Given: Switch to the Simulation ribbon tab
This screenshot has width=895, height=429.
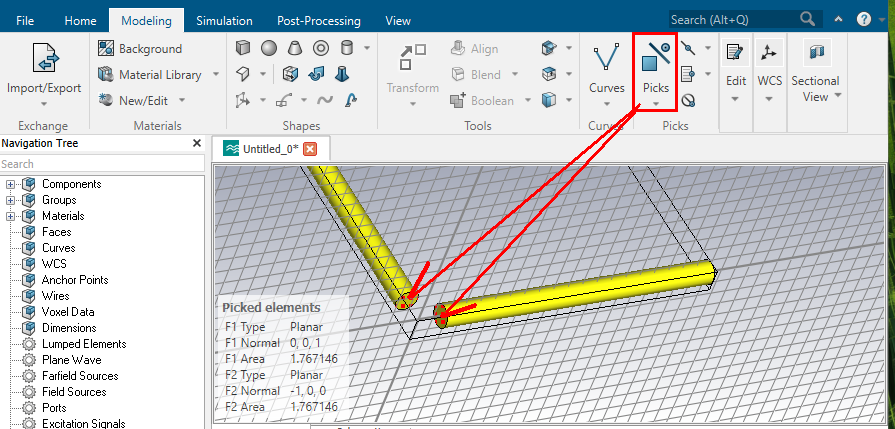Looking at the screenshot, I should tap(223, 20).
